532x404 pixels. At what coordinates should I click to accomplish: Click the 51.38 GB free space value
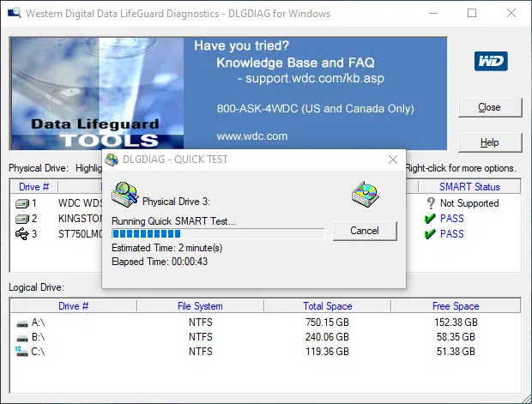[456, 352]
